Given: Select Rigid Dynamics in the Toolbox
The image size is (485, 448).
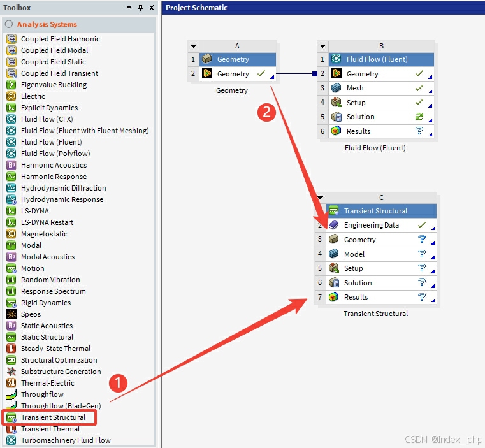Looking at the screenshot, I should click(46, 303).
